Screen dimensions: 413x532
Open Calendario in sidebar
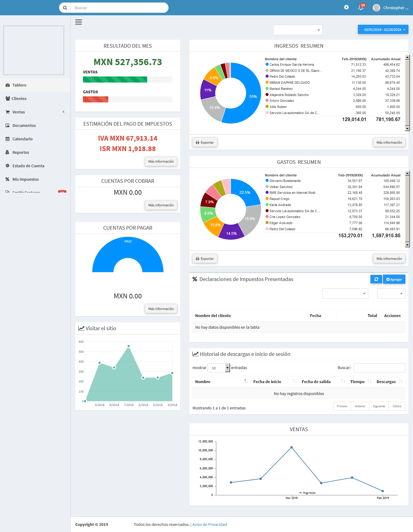[35, 139]
